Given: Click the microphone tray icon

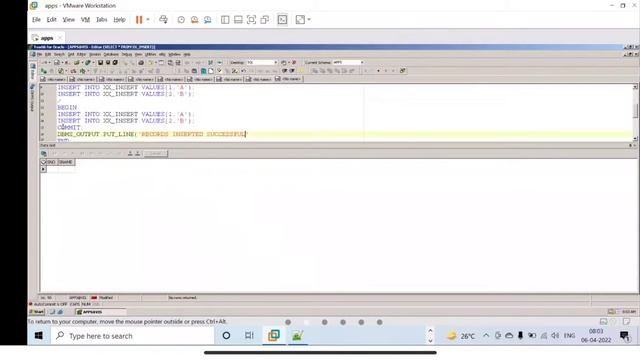Looking at the screenshot, I should coord(520,336).
